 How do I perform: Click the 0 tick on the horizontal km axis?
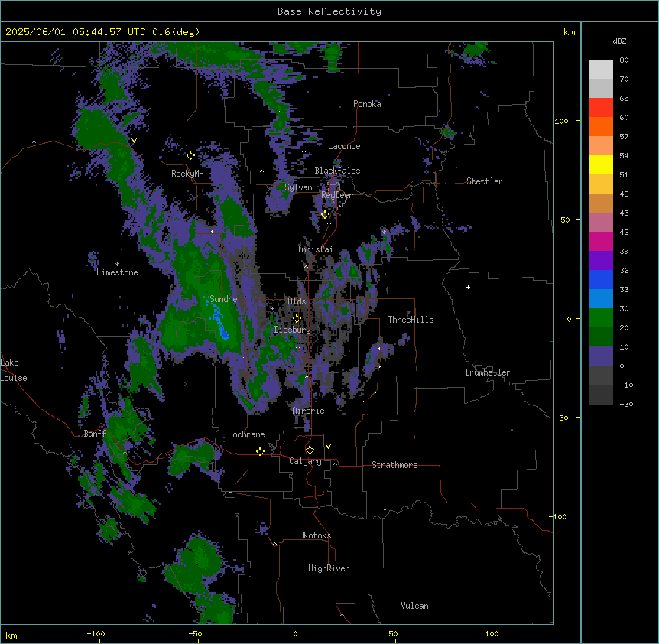pos(295,633)
